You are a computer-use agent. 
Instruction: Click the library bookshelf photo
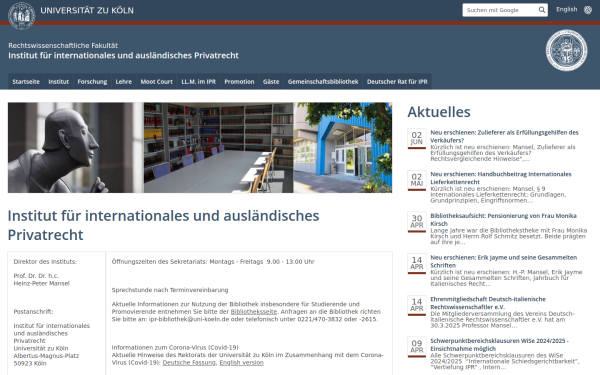[218, 147]
